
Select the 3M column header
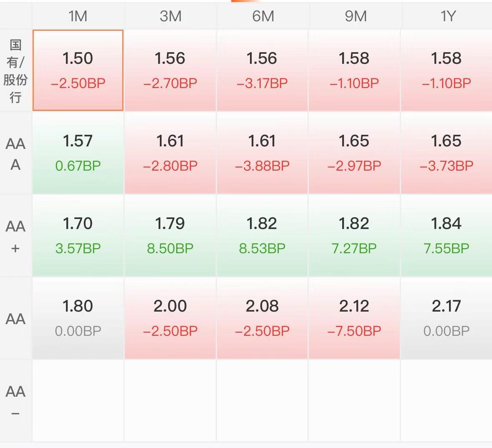[x=170, y=16]
